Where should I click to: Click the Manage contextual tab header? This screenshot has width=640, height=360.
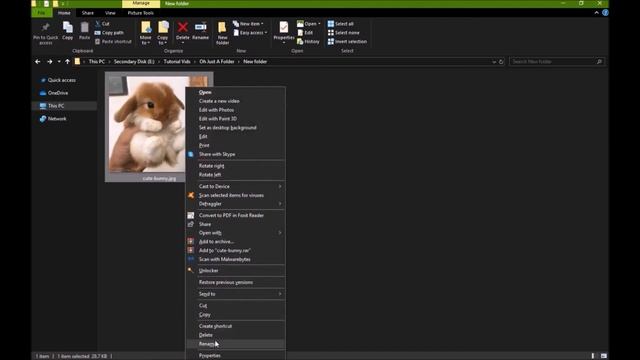(x=141, y=3)
